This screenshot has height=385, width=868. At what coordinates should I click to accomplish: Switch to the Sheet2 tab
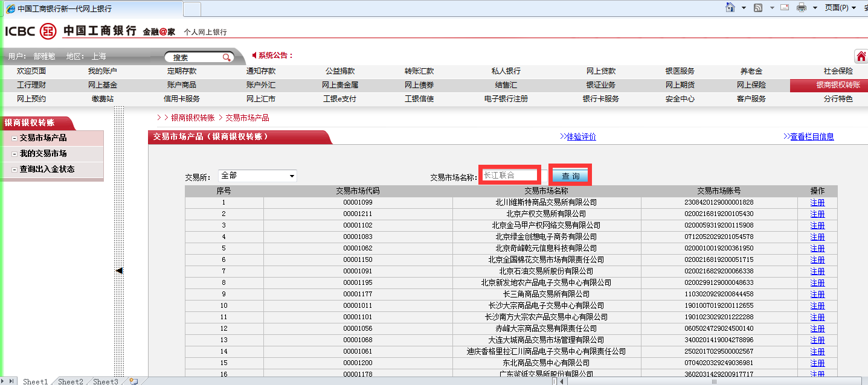[71, 381]
